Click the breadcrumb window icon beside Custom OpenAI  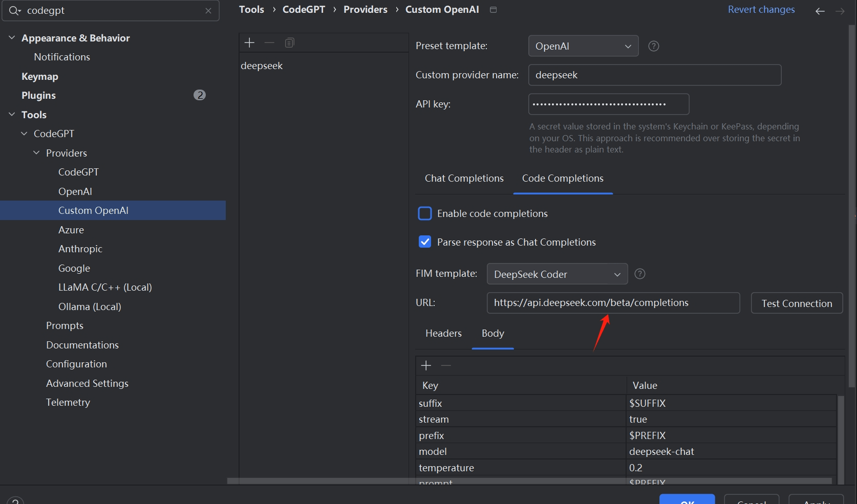coord(494,10)
